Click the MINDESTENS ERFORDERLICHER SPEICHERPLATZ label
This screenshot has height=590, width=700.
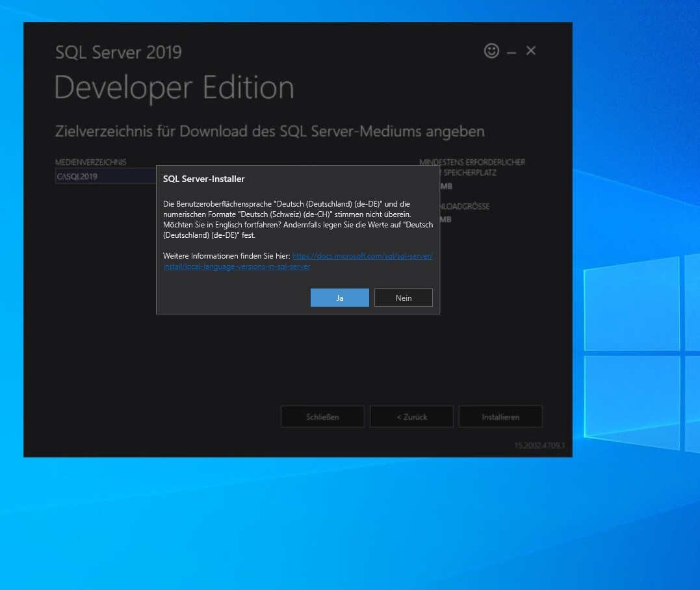point(472,168)
